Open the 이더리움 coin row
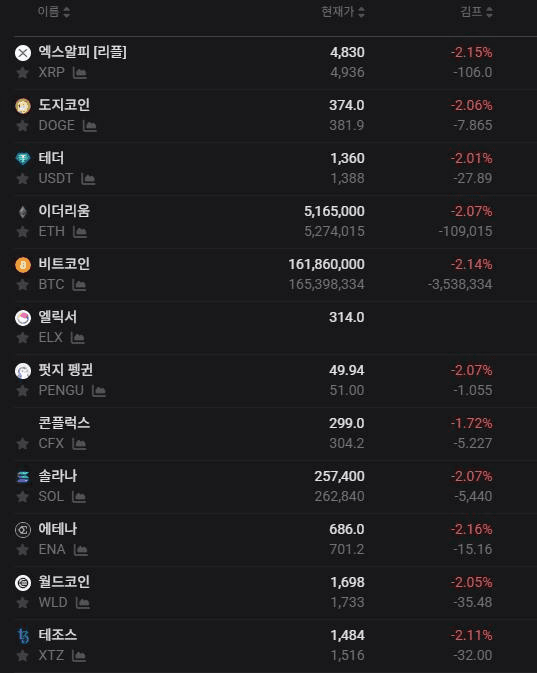537x673 pixels. tap(275, 221)
